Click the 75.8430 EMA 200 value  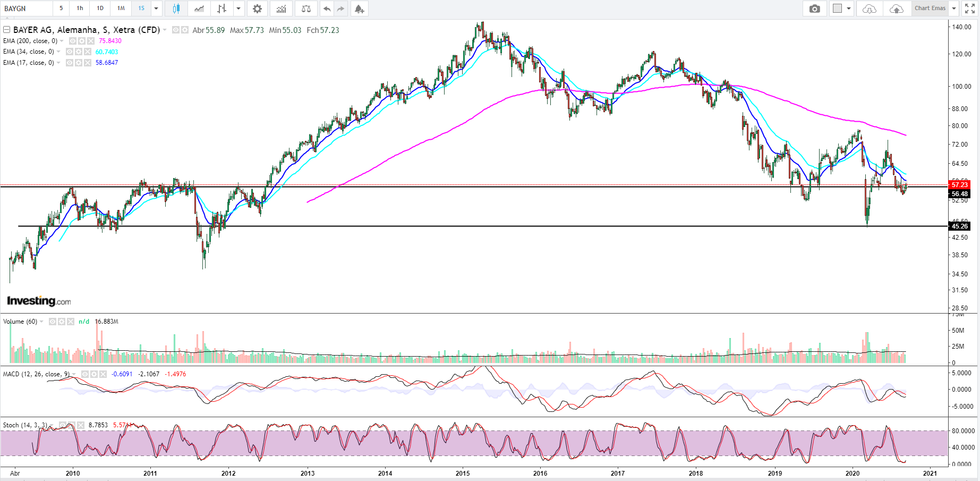point(110,41)
